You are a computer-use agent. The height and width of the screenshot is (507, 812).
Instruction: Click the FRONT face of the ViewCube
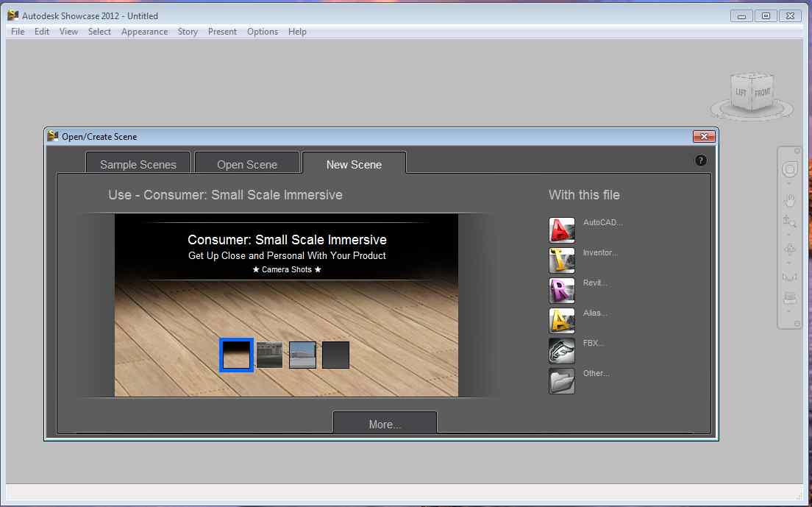click(x=762, y=93)
